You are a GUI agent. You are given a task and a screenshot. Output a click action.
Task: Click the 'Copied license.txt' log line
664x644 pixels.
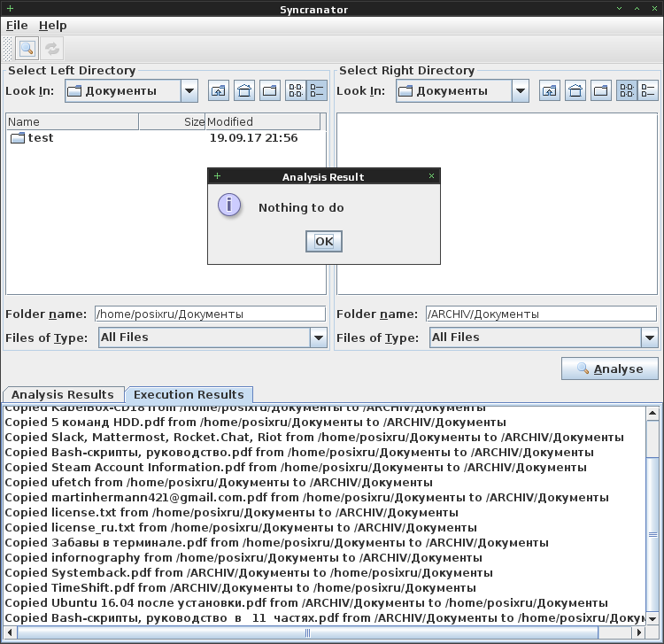pyautogui.click(x=231, y=513)
